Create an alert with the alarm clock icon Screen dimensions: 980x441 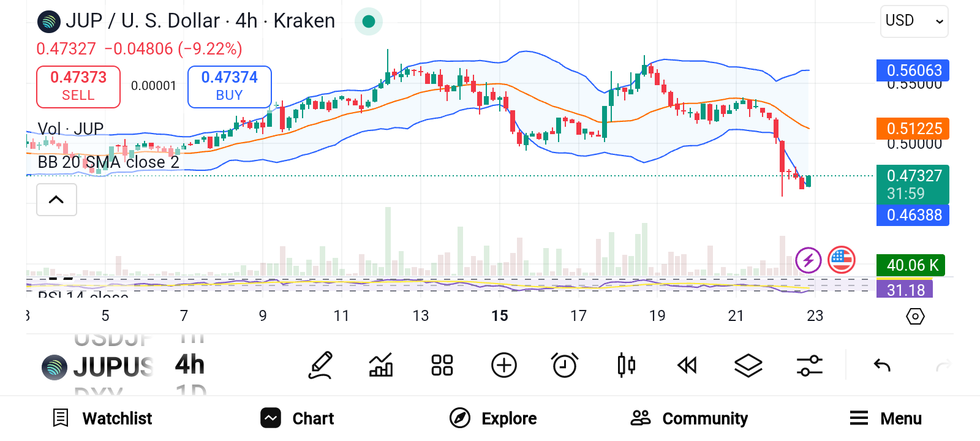click(x=564, y=366)
